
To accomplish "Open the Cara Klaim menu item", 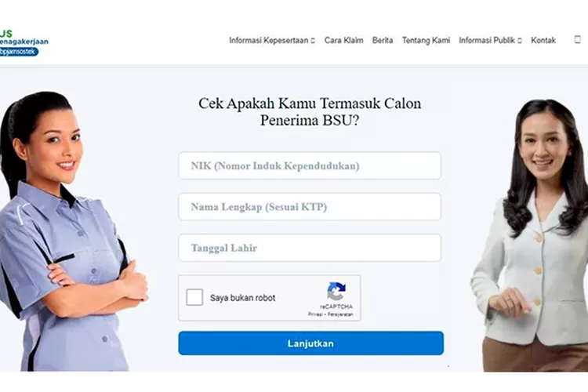I will (343, 40).
